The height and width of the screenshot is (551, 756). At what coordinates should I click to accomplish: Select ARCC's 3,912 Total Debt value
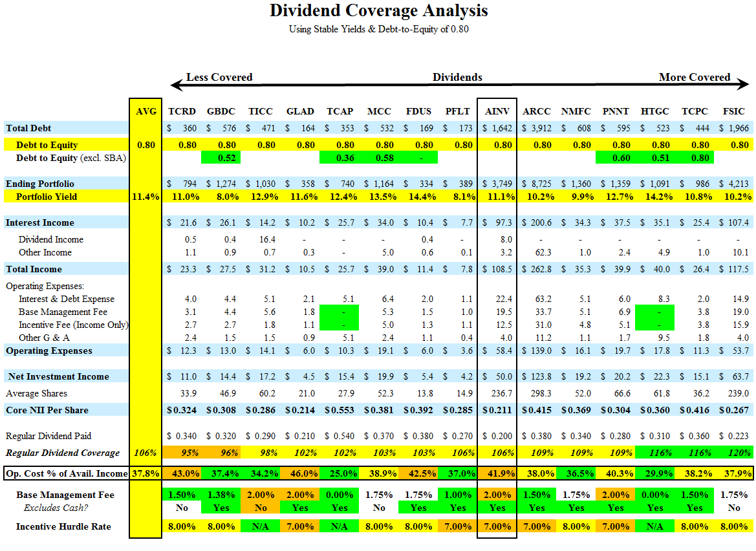(541, 128)
